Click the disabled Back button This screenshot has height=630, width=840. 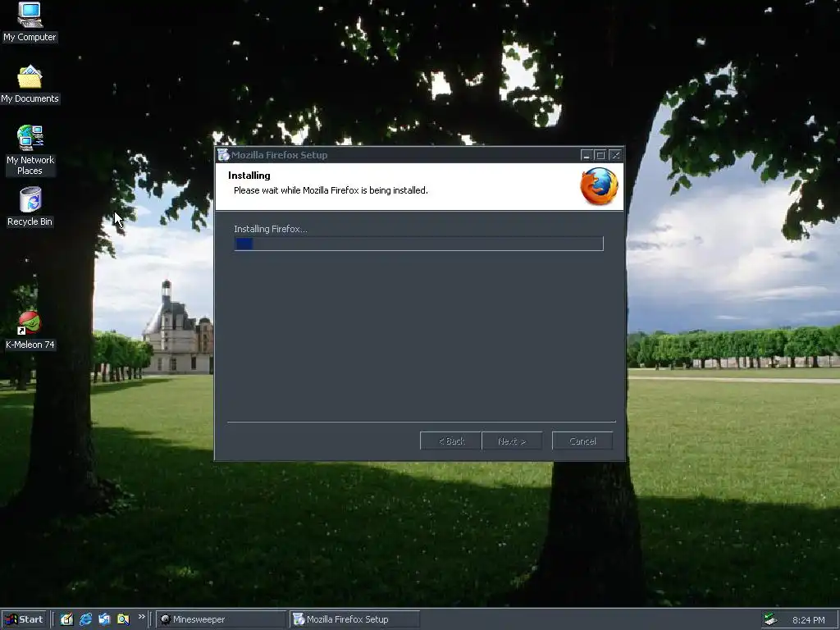[450, 441]
